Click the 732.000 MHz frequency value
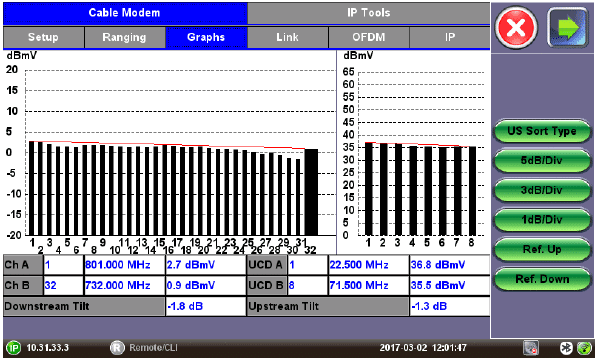Image resolution: width=599 pixels, height=363 pixels. [x=125, y=286]
